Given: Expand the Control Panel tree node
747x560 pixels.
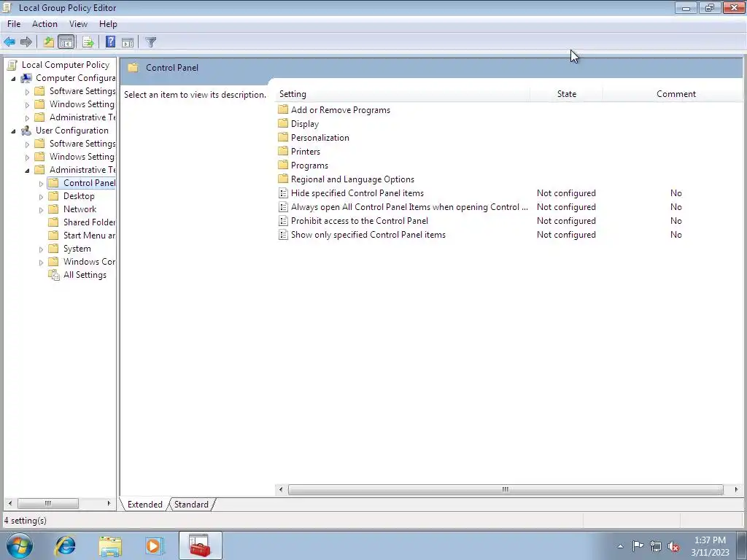Looking at the screenshot, I should coord(41,183).
